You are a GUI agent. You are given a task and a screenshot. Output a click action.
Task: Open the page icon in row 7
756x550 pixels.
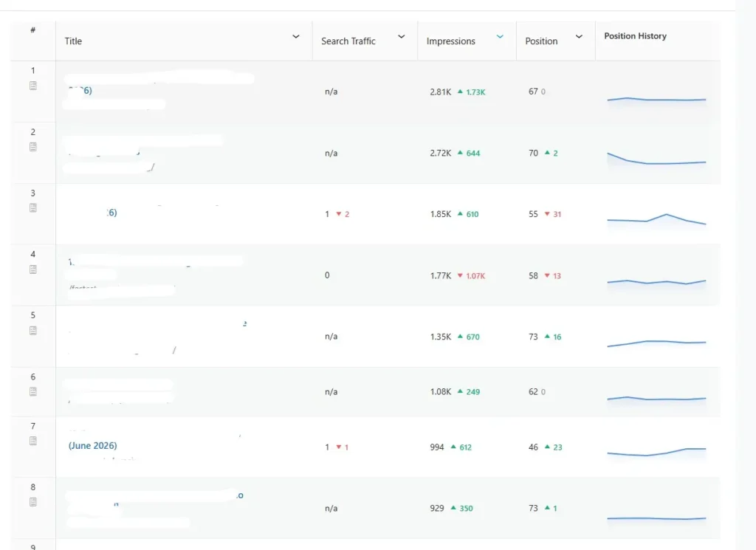[x=32, y=441]
